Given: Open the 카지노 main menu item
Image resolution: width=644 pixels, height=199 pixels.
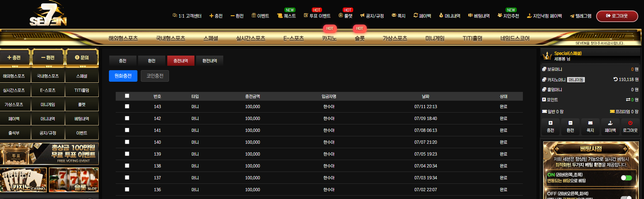Looking at the screenshot, I should click(329, 38).
